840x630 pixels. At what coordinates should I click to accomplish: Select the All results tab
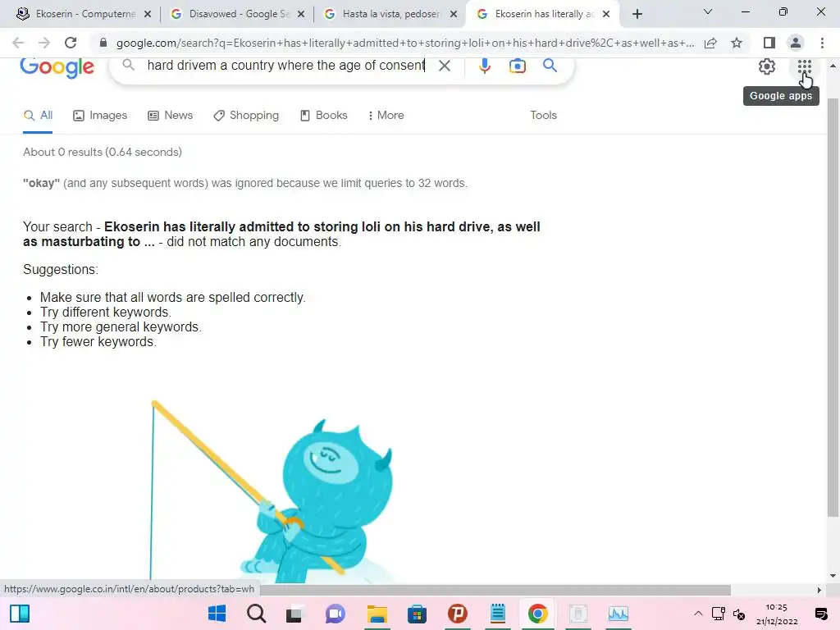[38, 115]
